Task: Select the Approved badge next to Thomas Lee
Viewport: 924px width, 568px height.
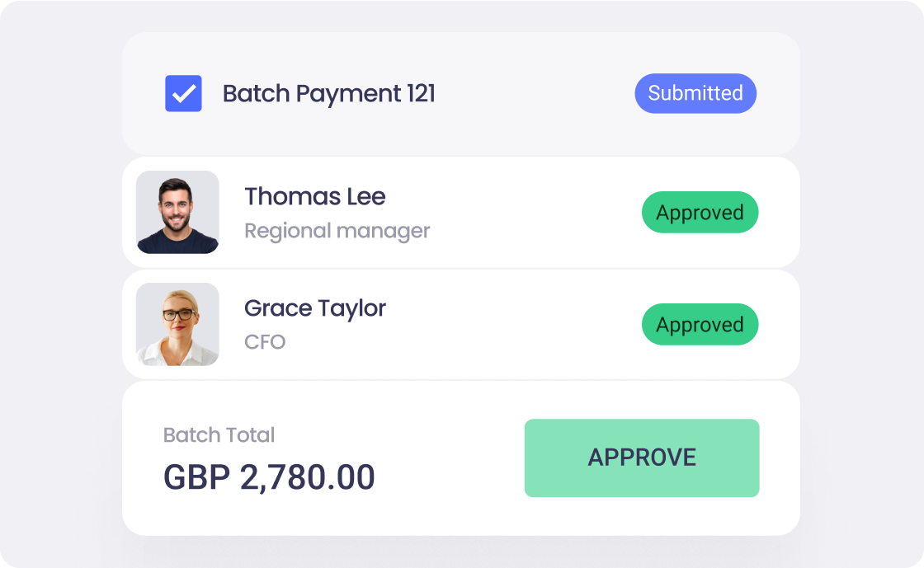Action: (700, 212)
